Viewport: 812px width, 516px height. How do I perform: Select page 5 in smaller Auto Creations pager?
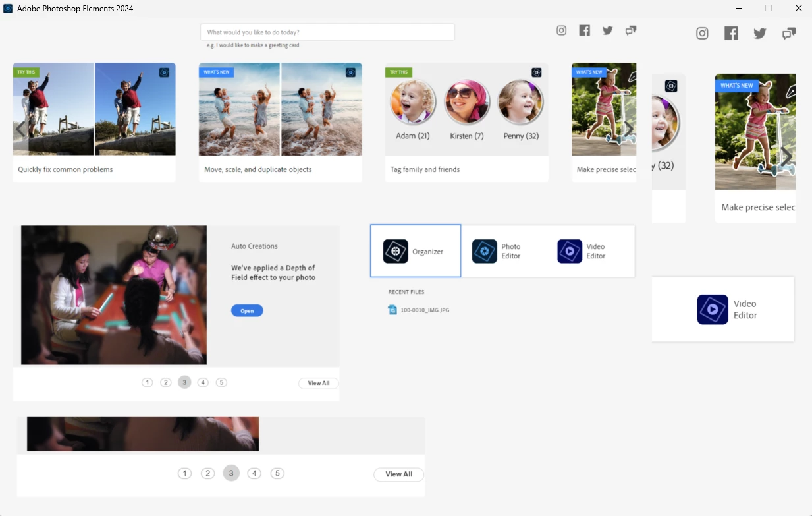click(221, 382)
